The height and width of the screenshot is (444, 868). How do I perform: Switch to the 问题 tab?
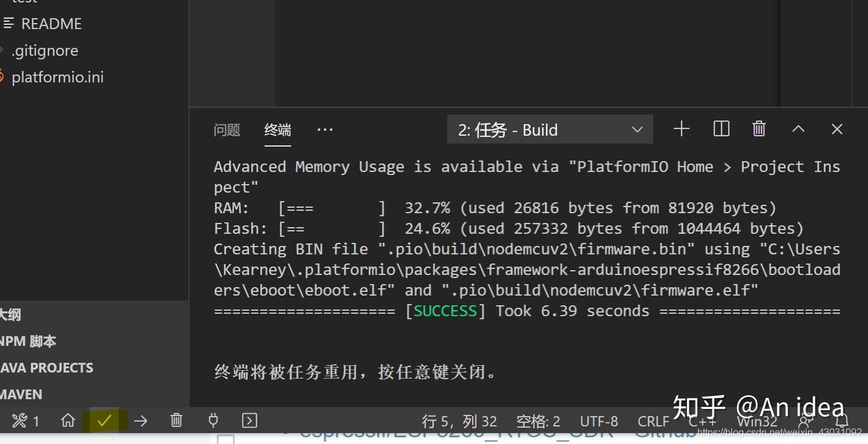click(x=227, y=129)
